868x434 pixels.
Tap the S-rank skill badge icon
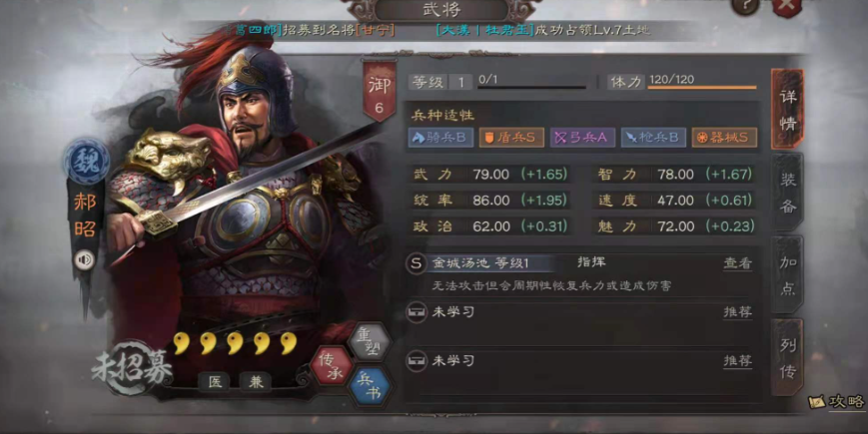(416, 263)
